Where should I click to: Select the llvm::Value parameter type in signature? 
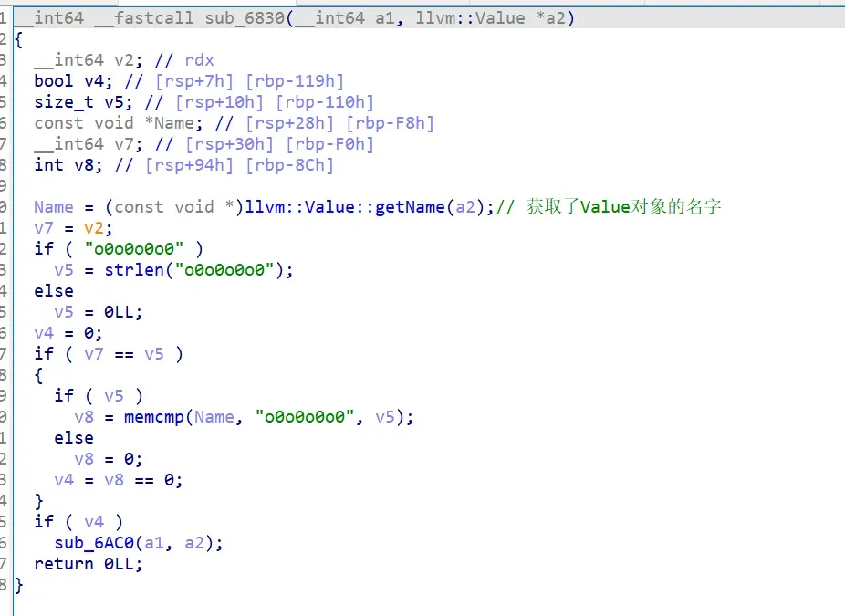[470, 18]
